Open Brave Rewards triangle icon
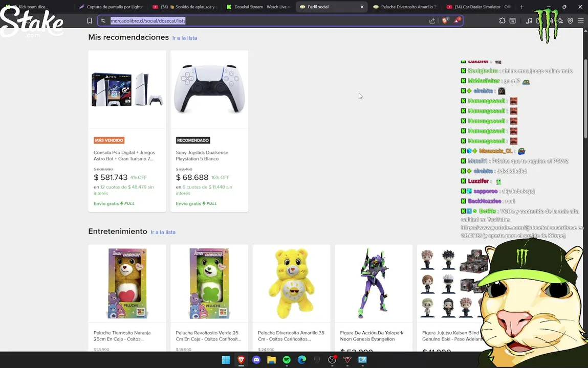The image size is (588, 368). [x=457, y=20]
